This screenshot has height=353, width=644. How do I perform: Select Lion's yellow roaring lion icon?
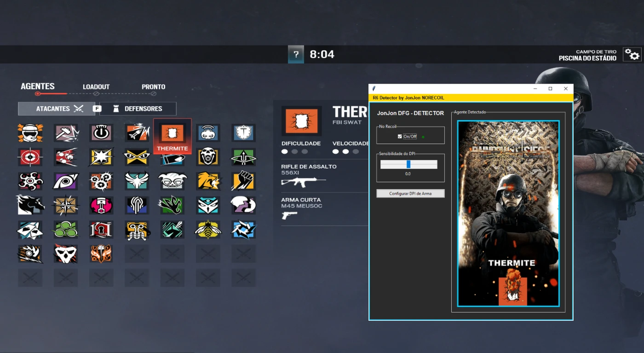pos(208,181)
